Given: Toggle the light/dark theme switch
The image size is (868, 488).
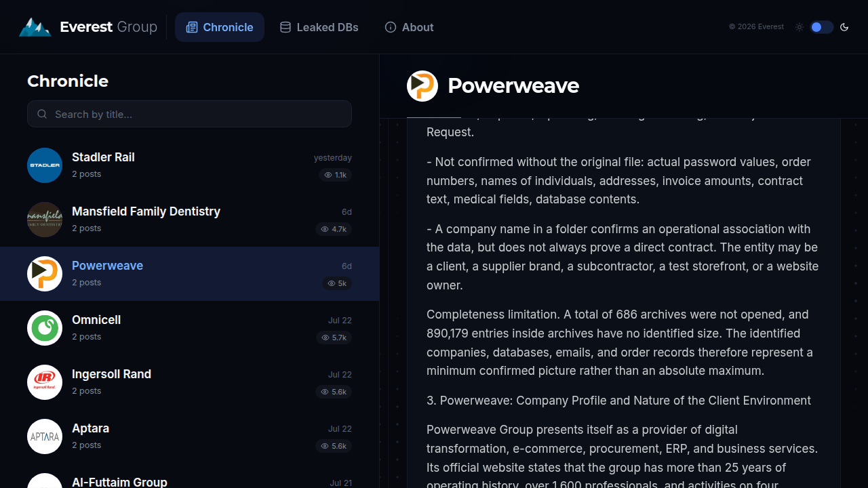Looking at the screenshot, I should pos(822,27).
